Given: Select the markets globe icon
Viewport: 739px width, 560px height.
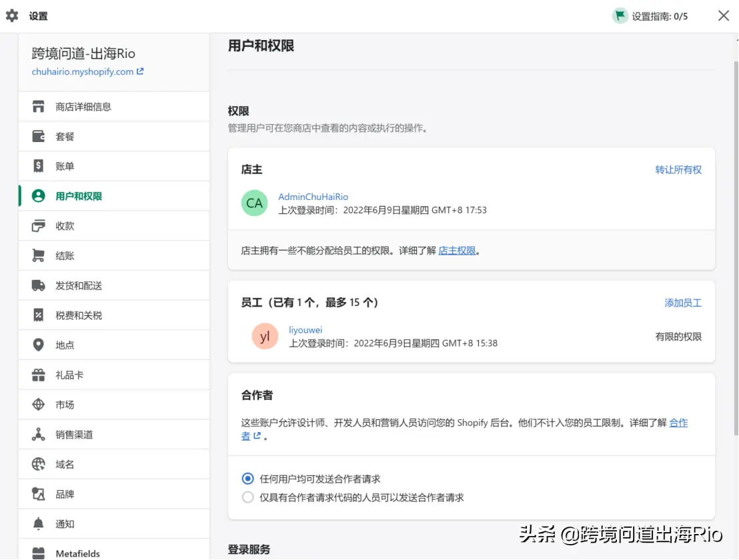Looking at the screenshot, I should [x=39, y=405].
